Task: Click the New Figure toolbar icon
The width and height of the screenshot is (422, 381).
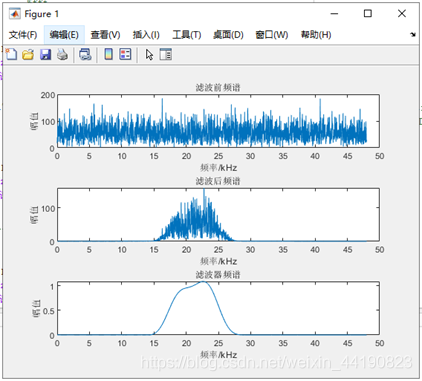Action: (x=11, y=54)
